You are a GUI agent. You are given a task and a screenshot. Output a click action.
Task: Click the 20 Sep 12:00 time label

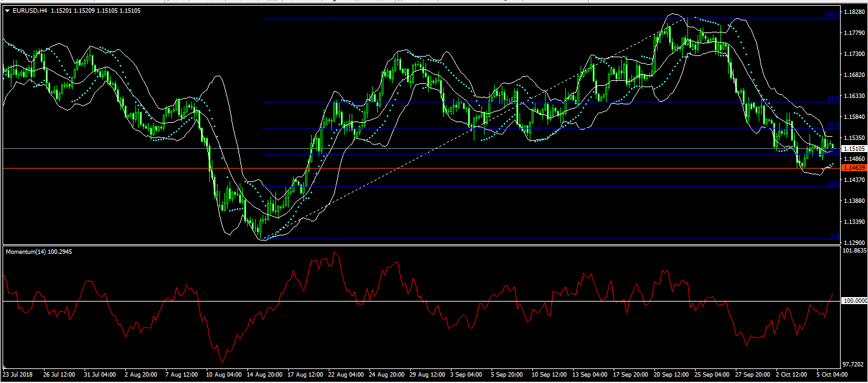(673, 375)
